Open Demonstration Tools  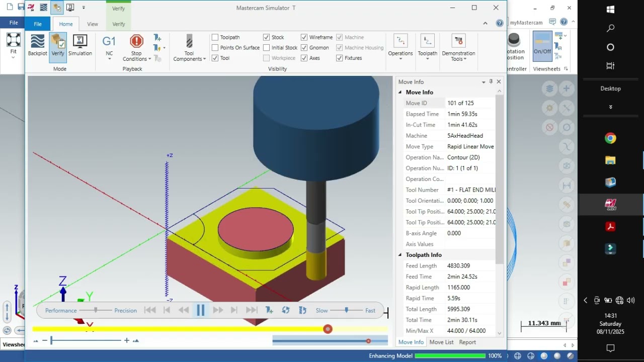click(x=458, y=48)
